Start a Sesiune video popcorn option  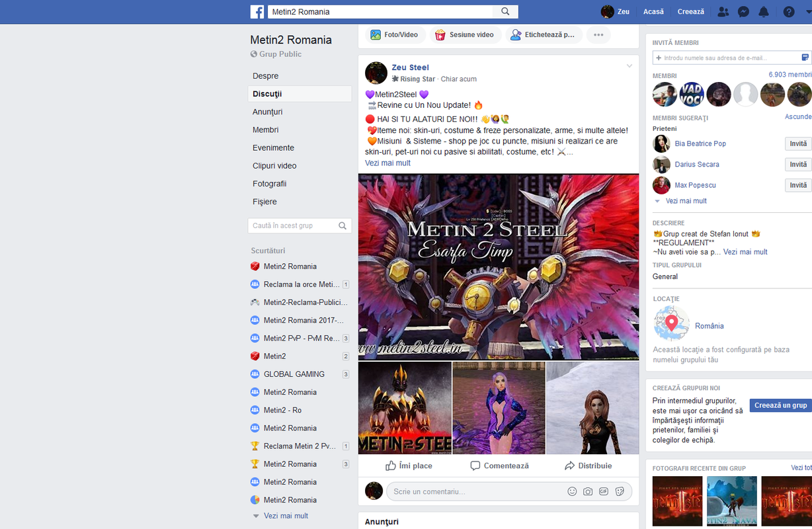465,35
